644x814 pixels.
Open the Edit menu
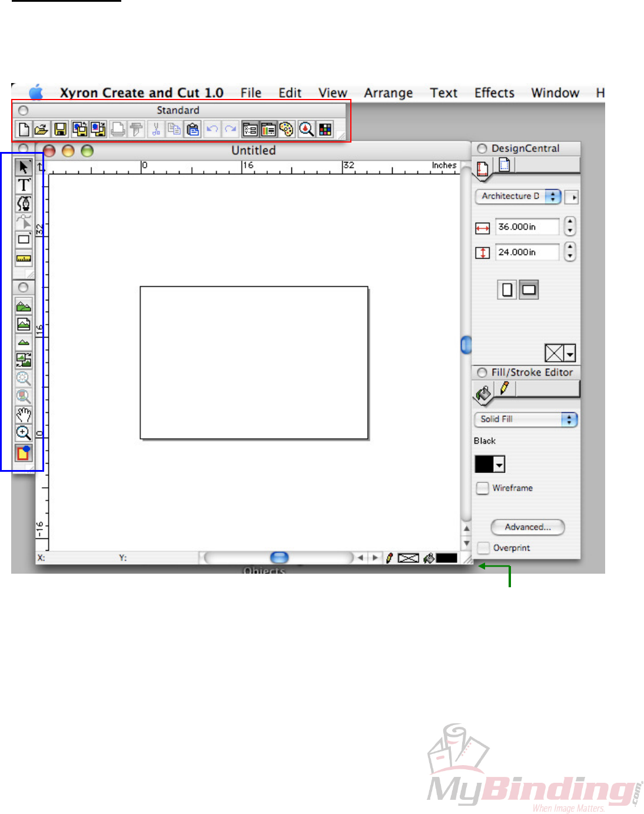tap(290, 93)
